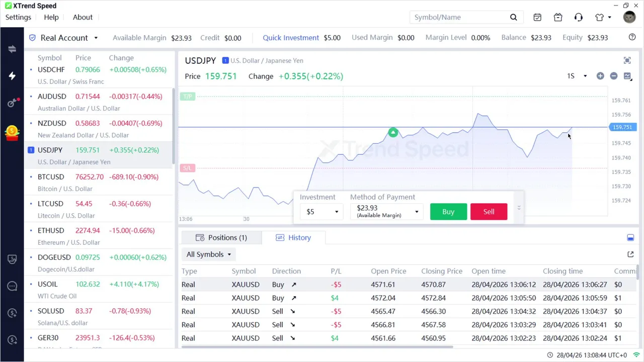This screenshot has width=644, height=362.
Task: Open the All Symbols filter dropdown
Action: pos(209,254)
